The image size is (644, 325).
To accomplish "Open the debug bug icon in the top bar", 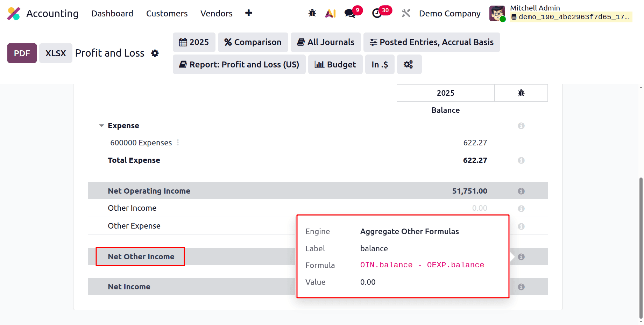I will 312,13.
